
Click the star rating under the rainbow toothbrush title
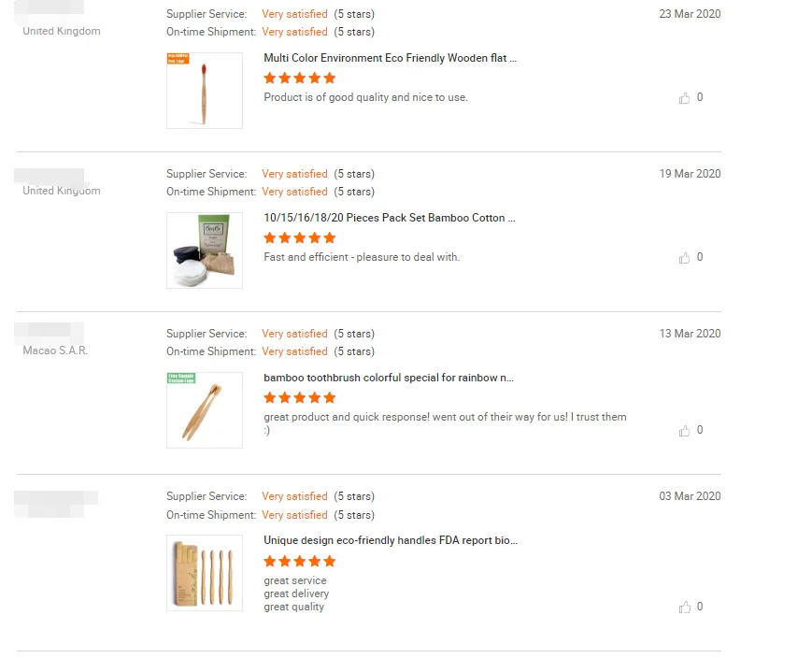tap(299, 398)
